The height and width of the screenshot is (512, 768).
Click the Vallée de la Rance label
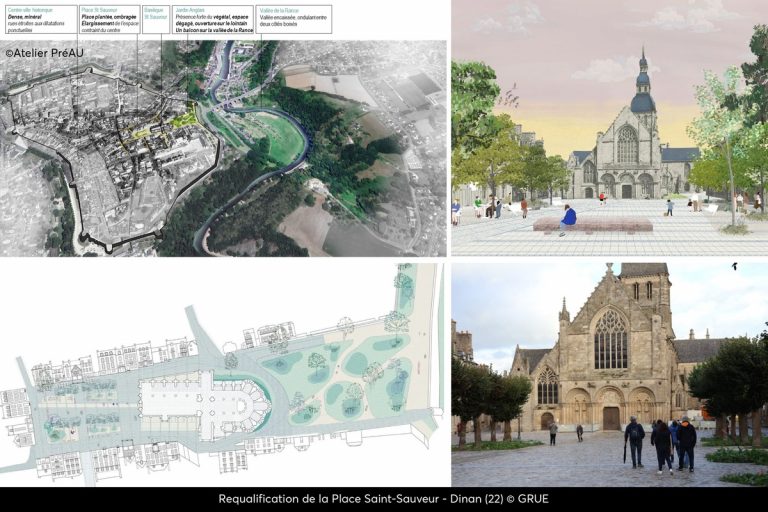coord(293,20)
